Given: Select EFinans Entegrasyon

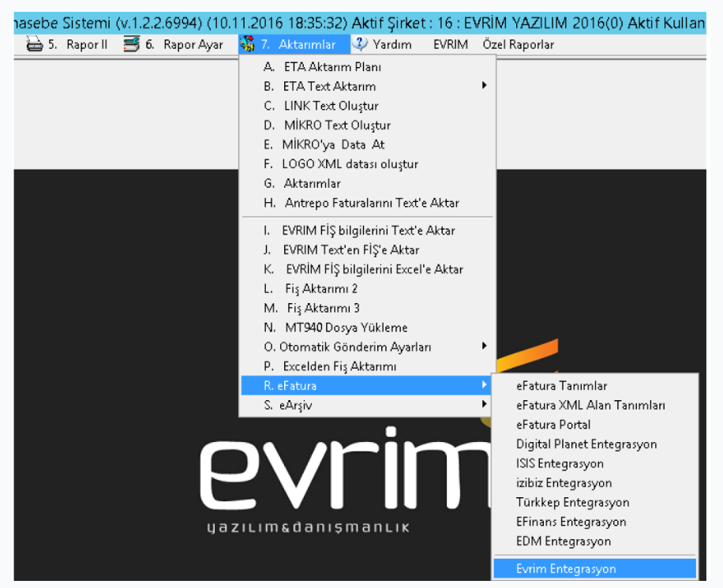Looking at the screenshot, I should (x=595, y=521).
